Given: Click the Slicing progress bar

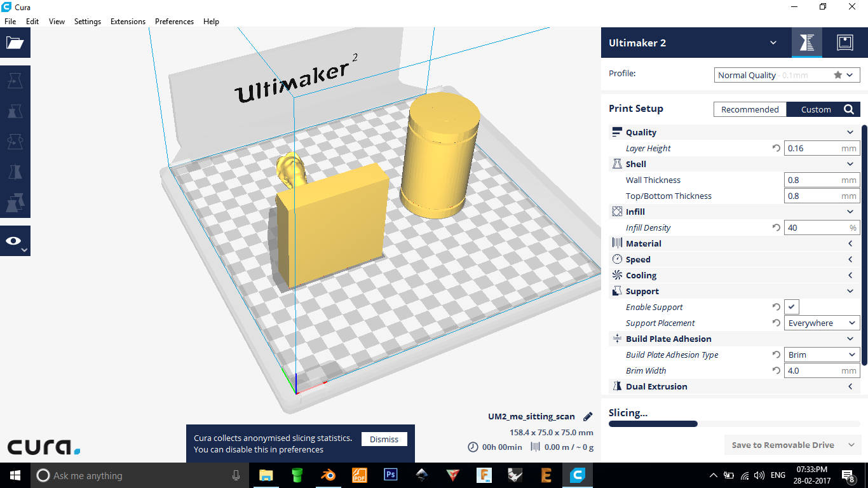Looking at the screenshot, I should coord(734,424).
